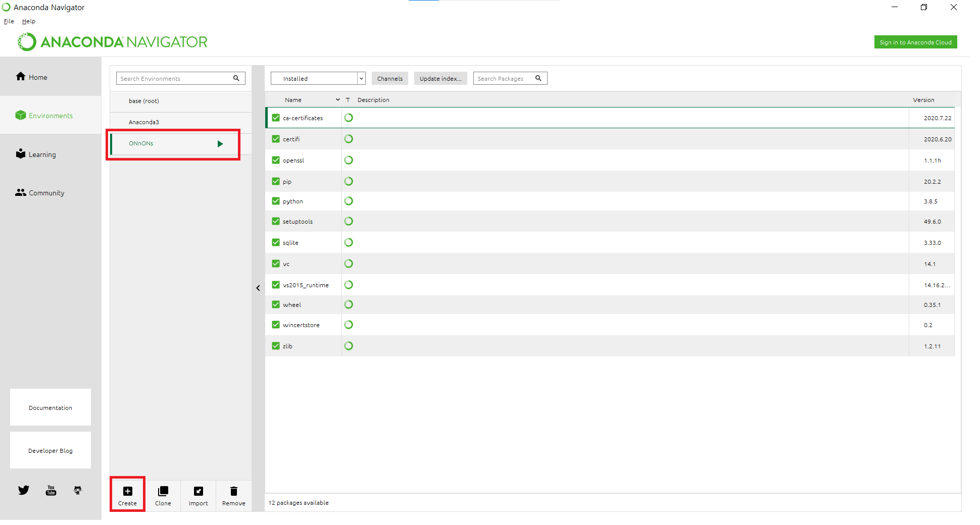980x525 pixels.
Task: Click the 12 packages available status text
Action: 299,503
